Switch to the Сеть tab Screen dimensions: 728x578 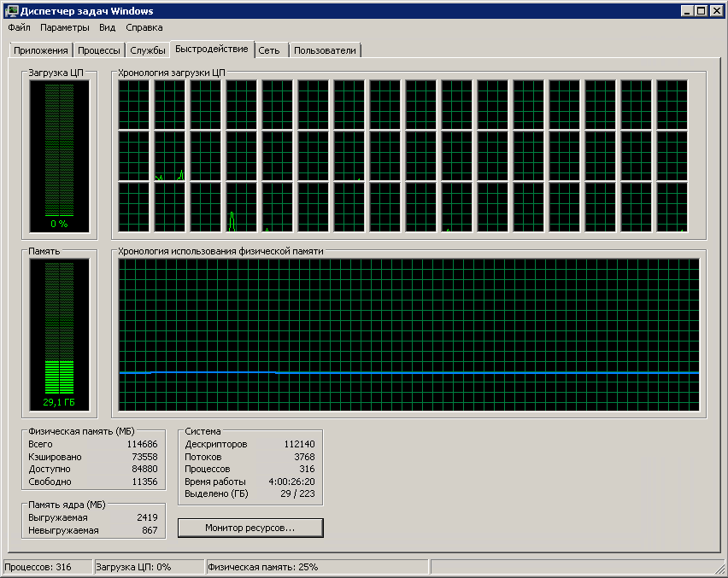tap(269, 50)
